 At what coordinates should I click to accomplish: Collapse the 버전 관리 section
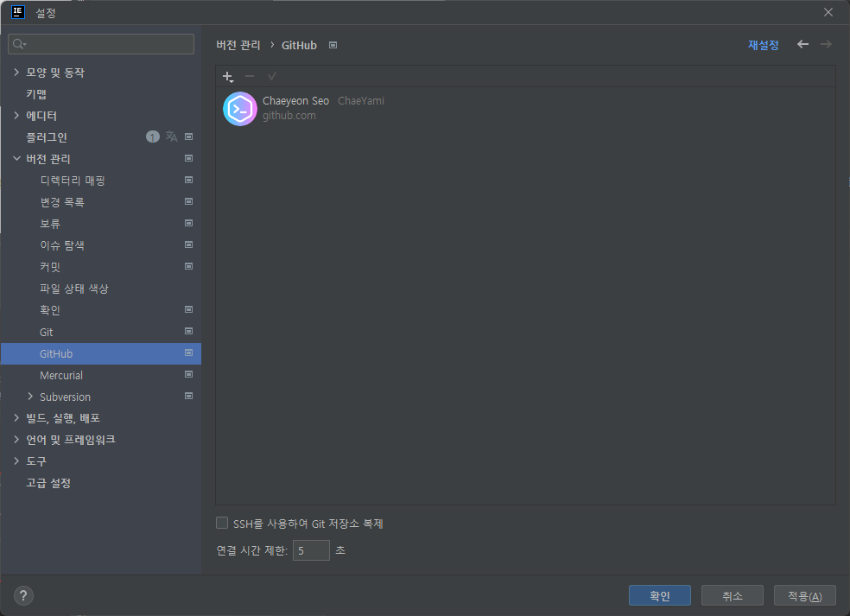16,158
